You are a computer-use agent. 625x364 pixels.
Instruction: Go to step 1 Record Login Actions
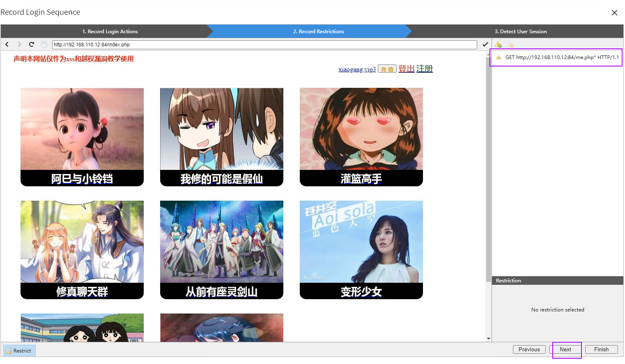coord(110,31)
